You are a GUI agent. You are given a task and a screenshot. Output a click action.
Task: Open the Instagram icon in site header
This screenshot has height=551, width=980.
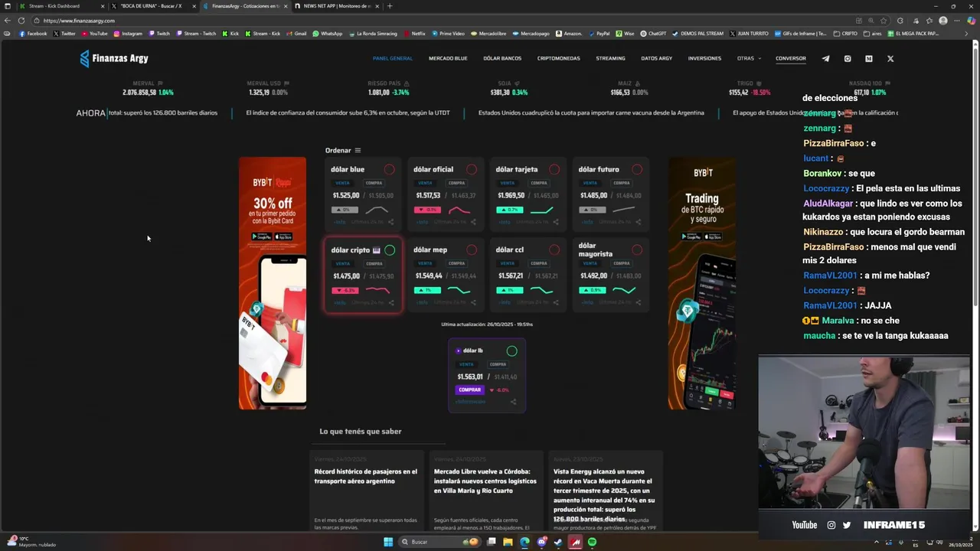point(848,58)
